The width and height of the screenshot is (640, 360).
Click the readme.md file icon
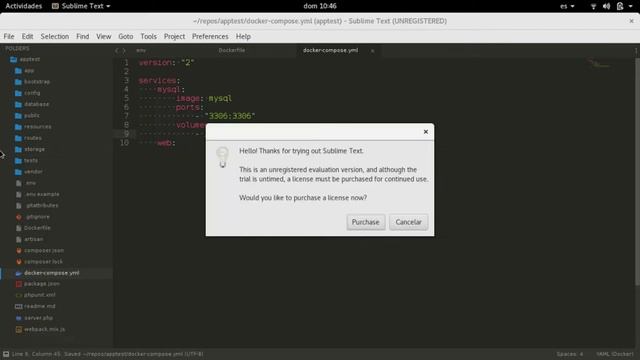tap(19, 306)
